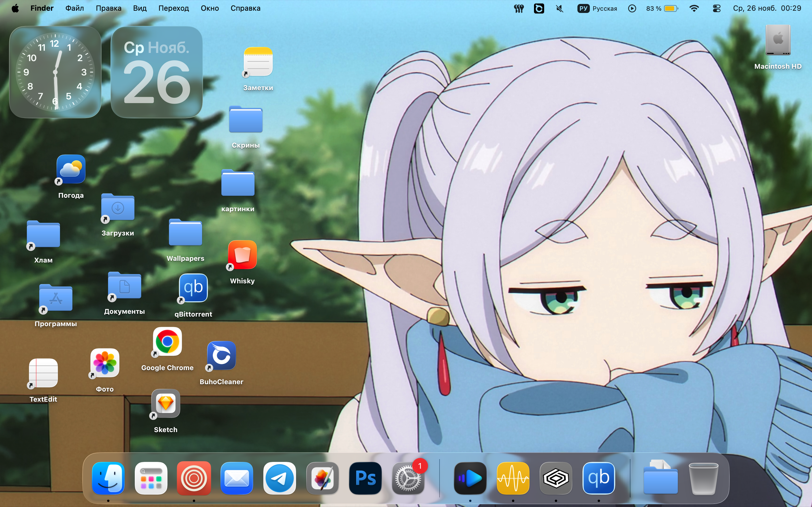
Task: Open the Mail app in dock
Action: pyautogui.click(x=237, y=478)
